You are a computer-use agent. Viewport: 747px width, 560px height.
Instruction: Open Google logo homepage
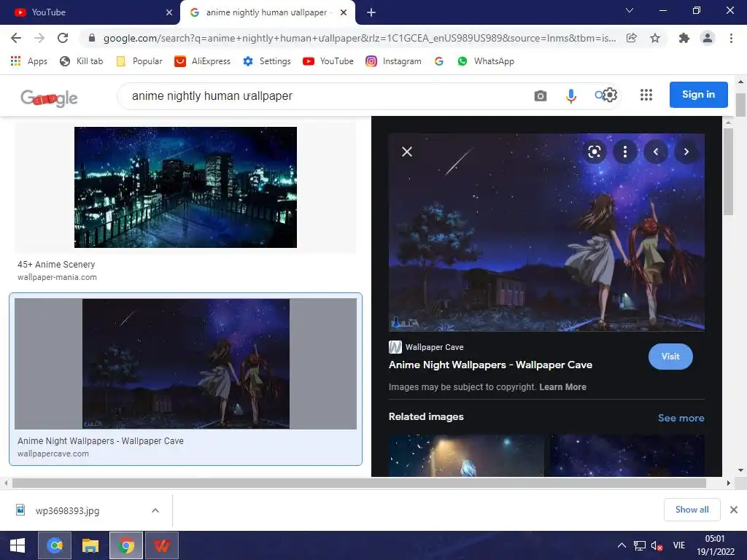pos(49,98)
